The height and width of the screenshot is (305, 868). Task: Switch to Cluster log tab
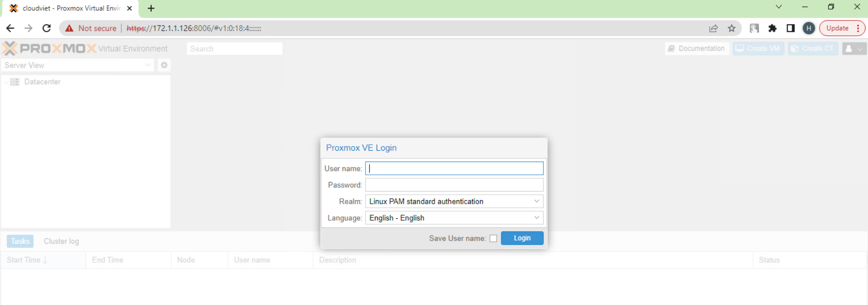[x=61, y=241]
